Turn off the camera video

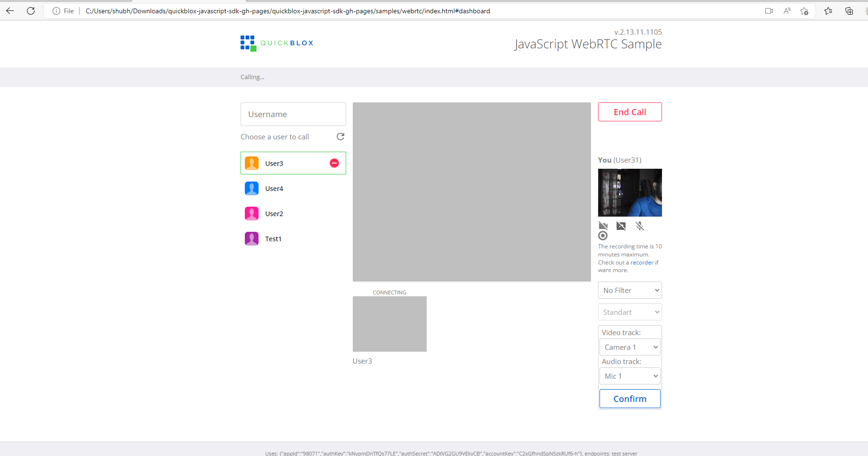coord(603,226)
